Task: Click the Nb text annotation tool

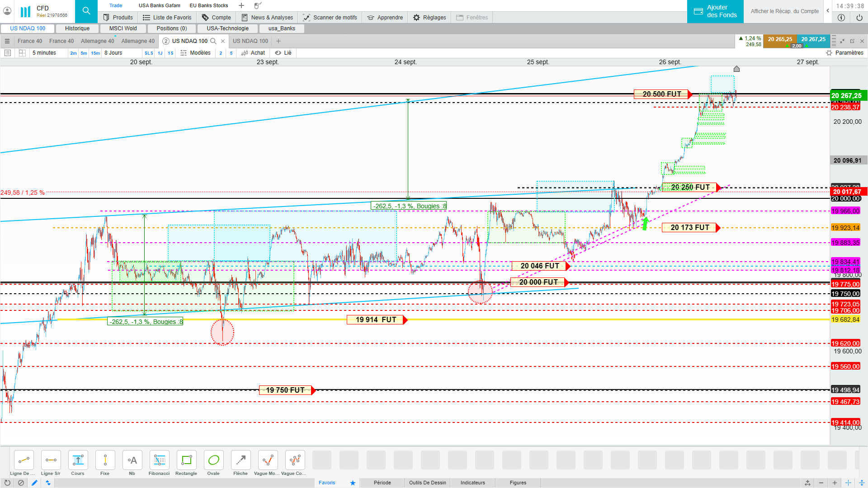Action: click(x=132, y=460)
